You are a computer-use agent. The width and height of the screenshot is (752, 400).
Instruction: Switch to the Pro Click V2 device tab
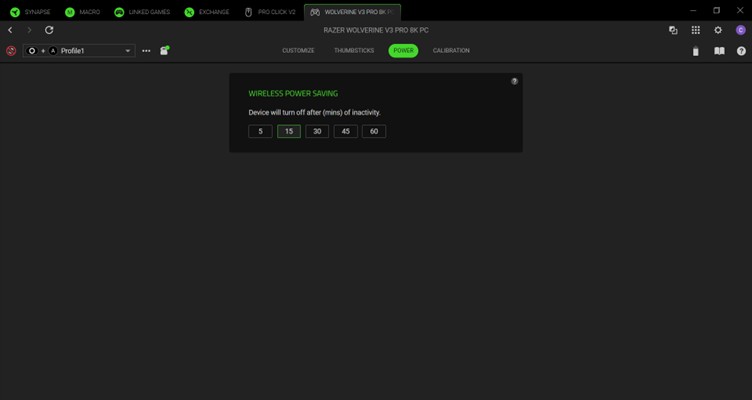271,12
